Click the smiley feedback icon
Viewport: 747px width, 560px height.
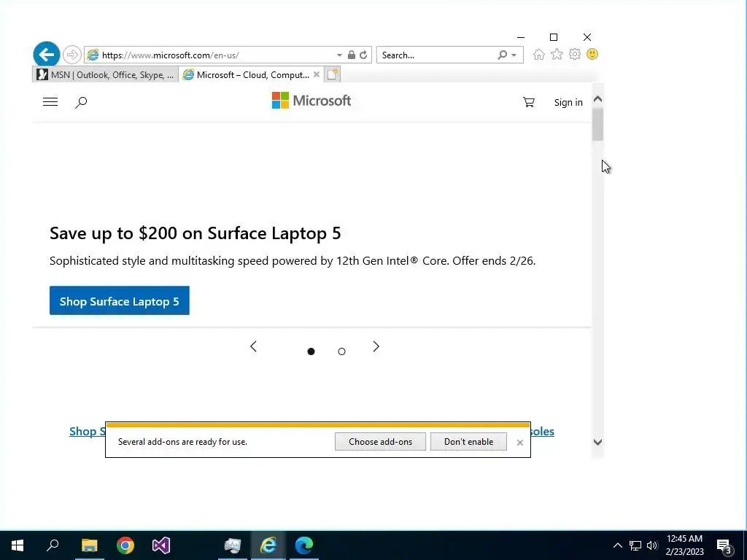592,54
